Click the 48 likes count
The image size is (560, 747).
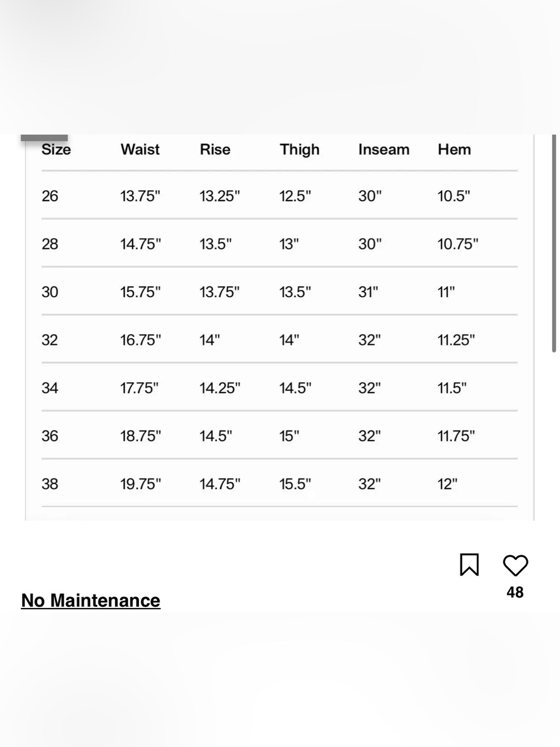(x=515, y=592)
